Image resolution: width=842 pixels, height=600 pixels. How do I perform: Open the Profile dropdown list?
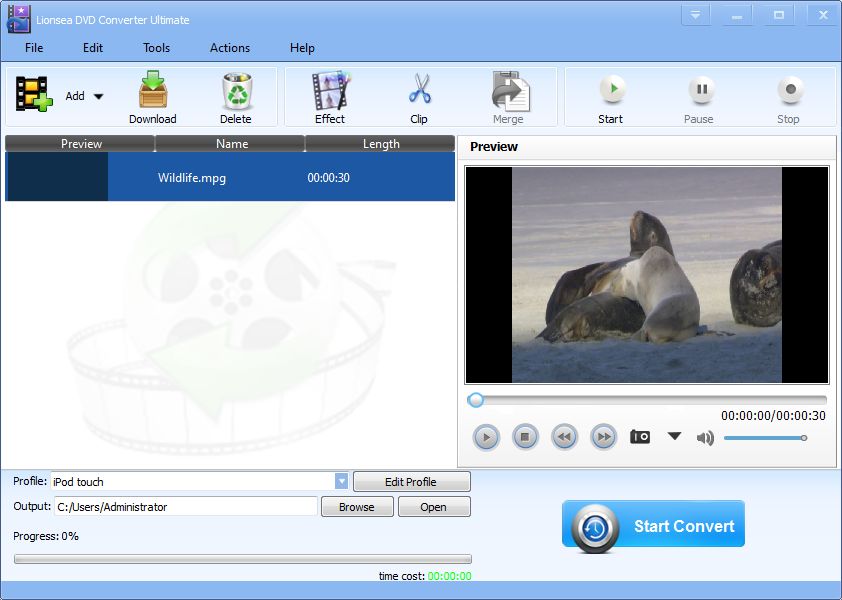[342, 481]
